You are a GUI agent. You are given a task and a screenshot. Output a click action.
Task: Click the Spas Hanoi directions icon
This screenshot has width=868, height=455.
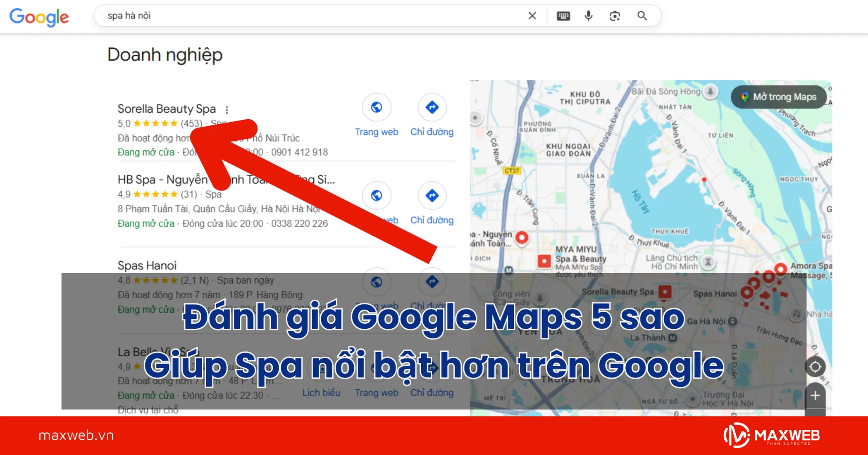(x=432, y=282)
